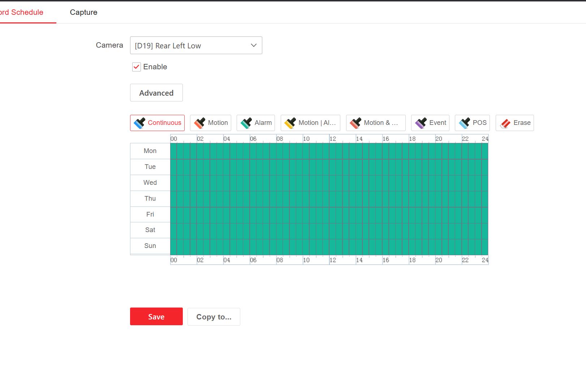Choose the Motion | Alarm brush
This screenshot has width=586, height=392.
coord(310,123)
